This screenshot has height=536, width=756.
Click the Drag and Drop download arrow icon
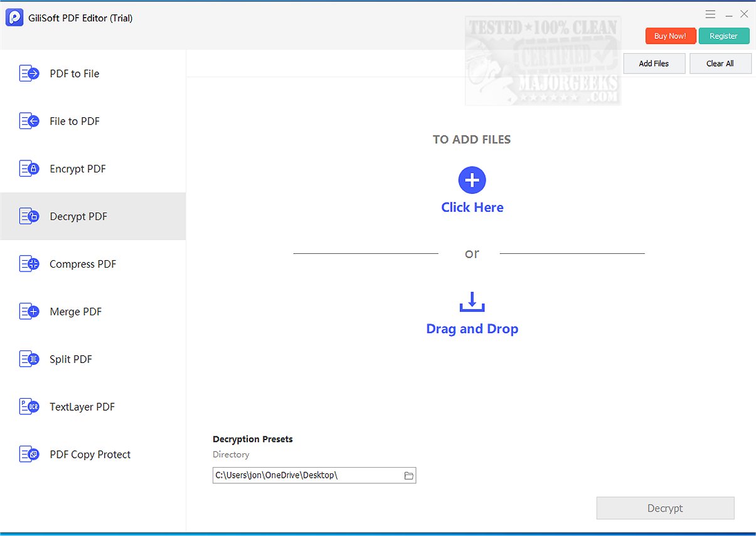[x=472, y=302]
